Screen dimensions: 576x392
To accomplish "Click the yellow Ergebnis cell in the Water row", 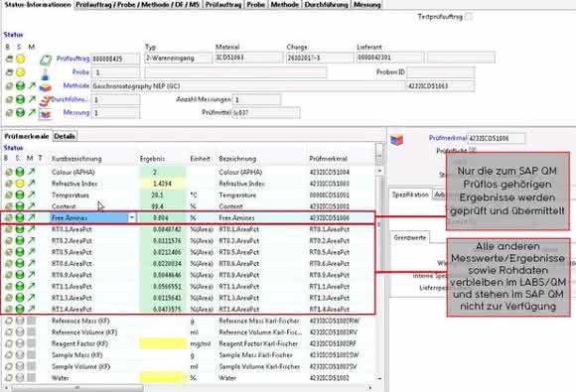I will click(x=162, y=377).
